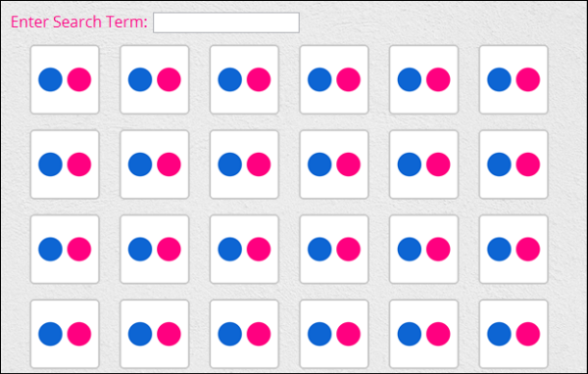This screenshot has width=588, height=374.
Task: Select the first tile in the third row
Action: (x=65, y=249)
